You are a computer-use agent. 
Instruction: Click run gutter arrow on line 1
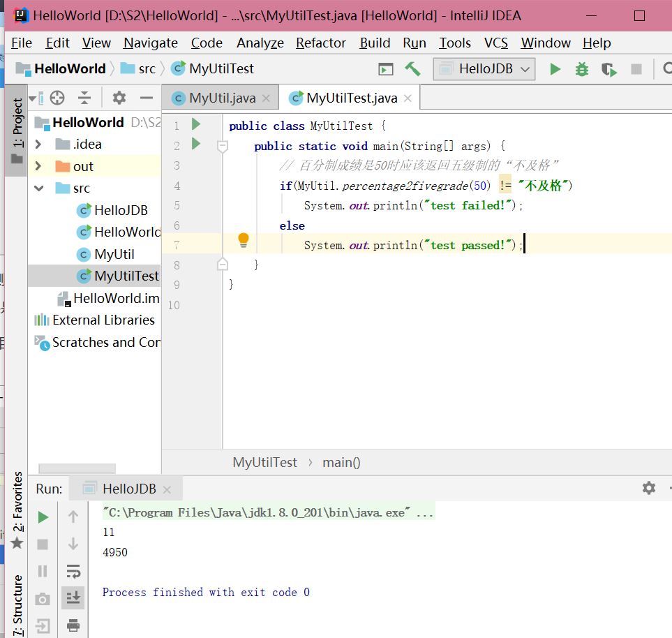click(196, 124)
